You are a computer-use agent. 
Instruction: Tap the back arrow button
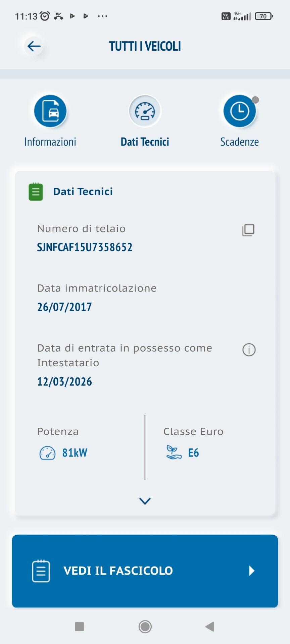pos(34,46)
